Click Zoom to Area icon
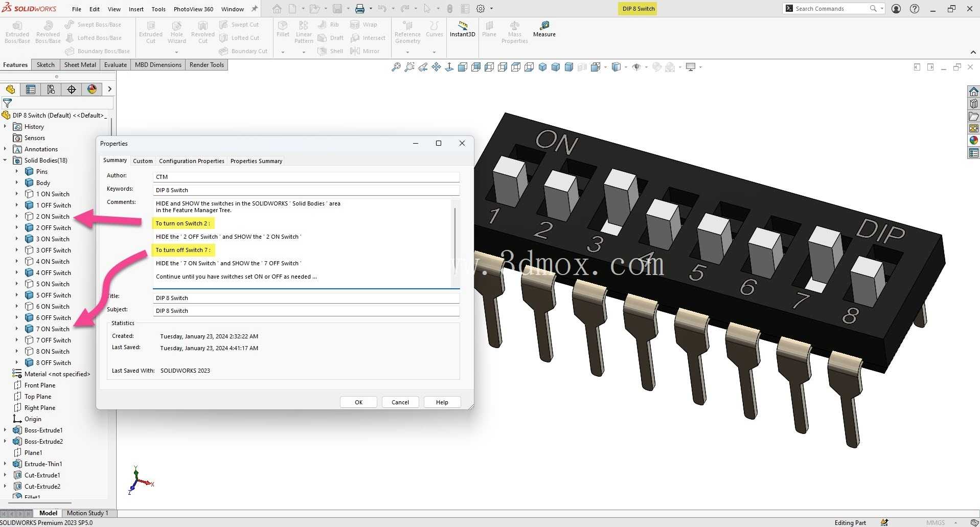The width and height of the screenshot is (980, 527). [409, 67]
